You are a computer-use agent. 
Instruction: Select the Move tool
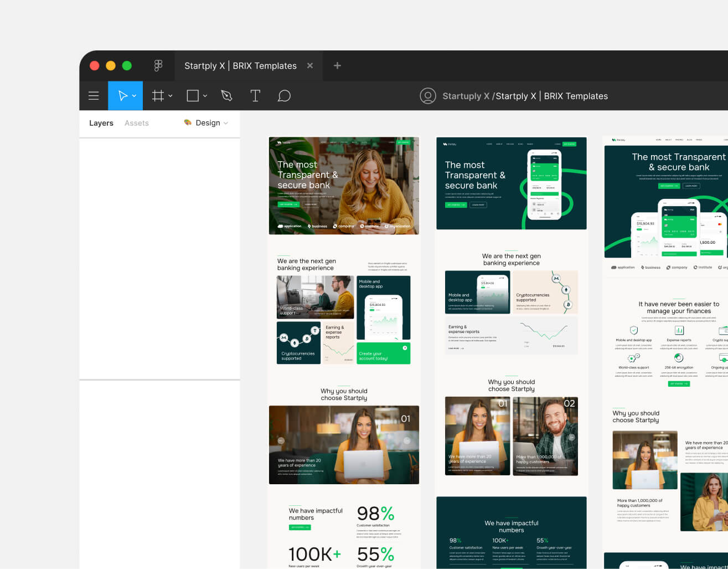[122, 95]
